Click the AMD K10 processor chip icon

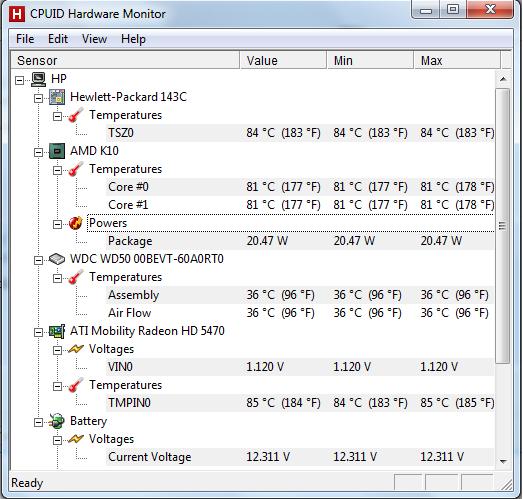click(x=57, y=151)
